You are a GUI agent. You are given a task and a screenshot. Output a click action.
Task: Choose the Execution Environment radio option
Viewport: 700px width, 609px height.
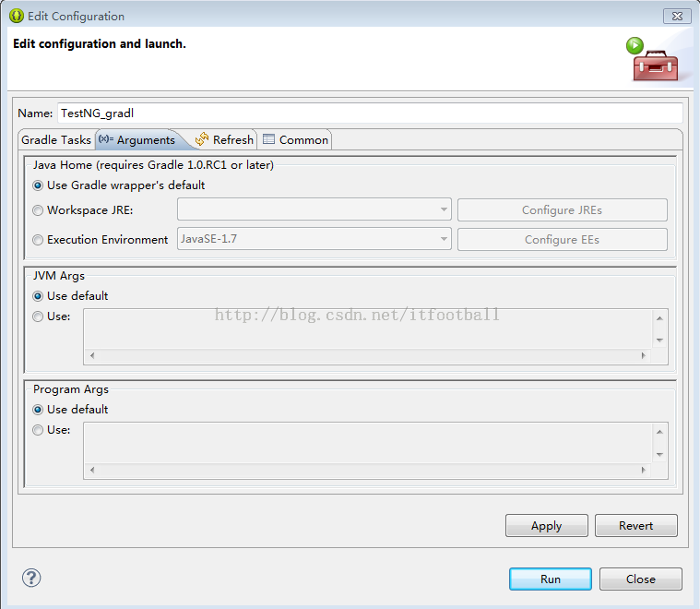point(38,240)
